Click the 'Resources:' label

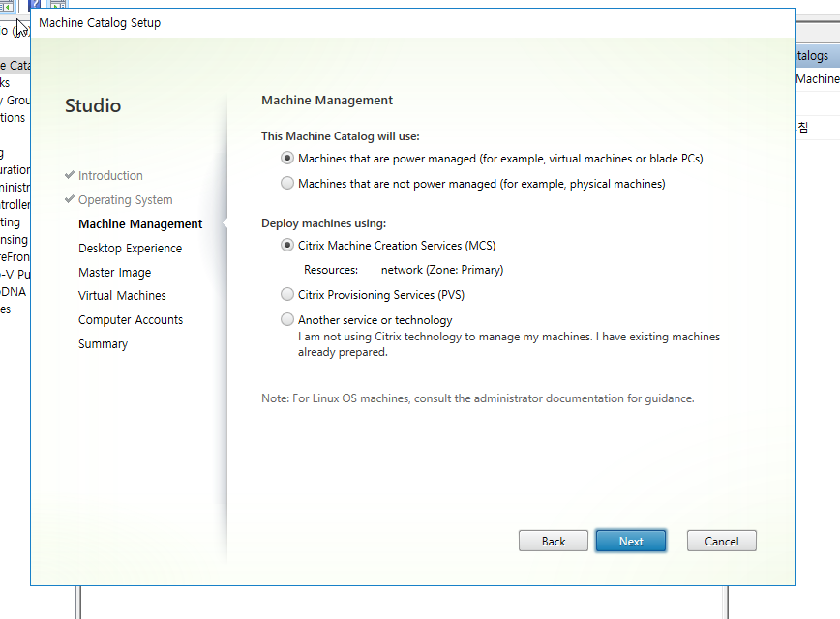[331, 270]
